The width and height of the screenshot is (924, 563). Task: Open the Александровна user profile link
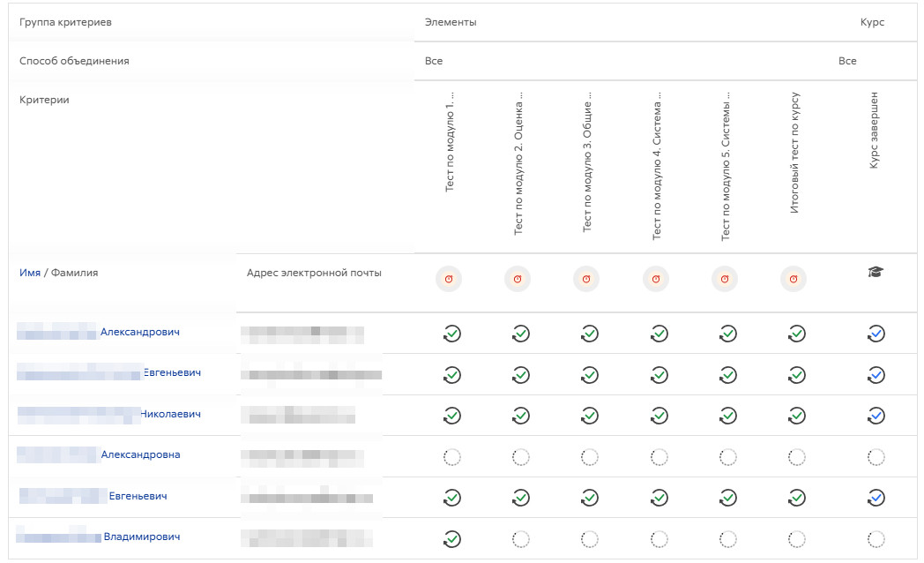click(x=140, y=454)
